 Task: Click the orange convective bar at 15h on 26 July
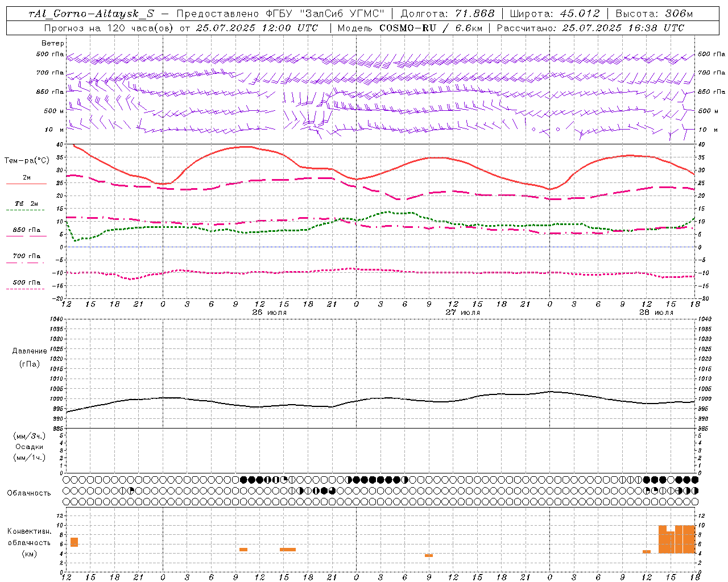coord(288,550)
